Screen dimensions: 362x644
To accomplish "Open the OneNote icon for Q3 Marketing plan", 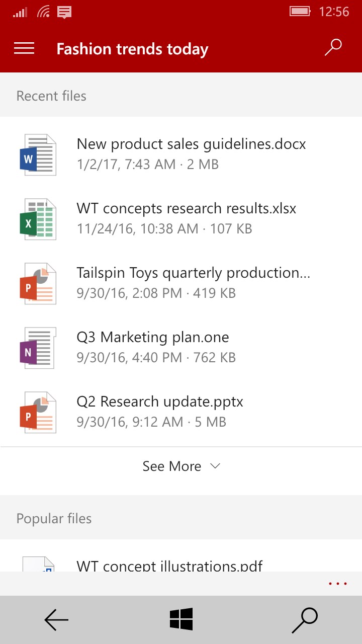I will click(38, 348).
